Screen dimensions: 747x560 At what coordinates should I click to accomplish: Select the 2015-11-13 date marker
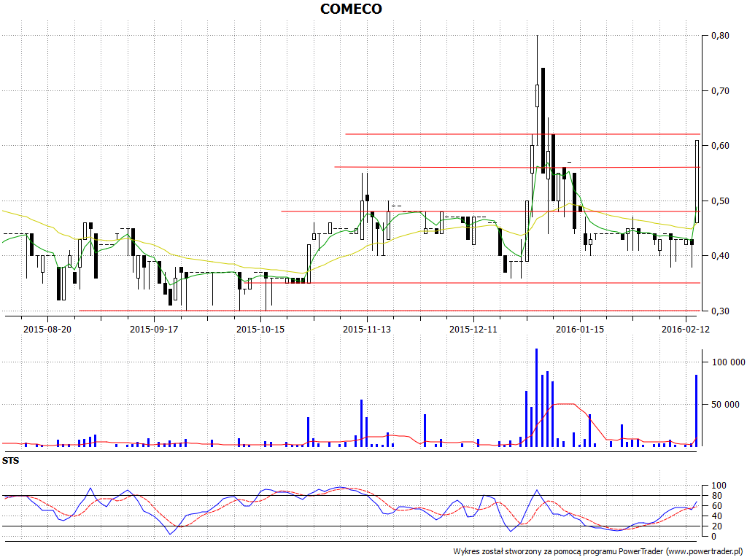coord(367,329)
